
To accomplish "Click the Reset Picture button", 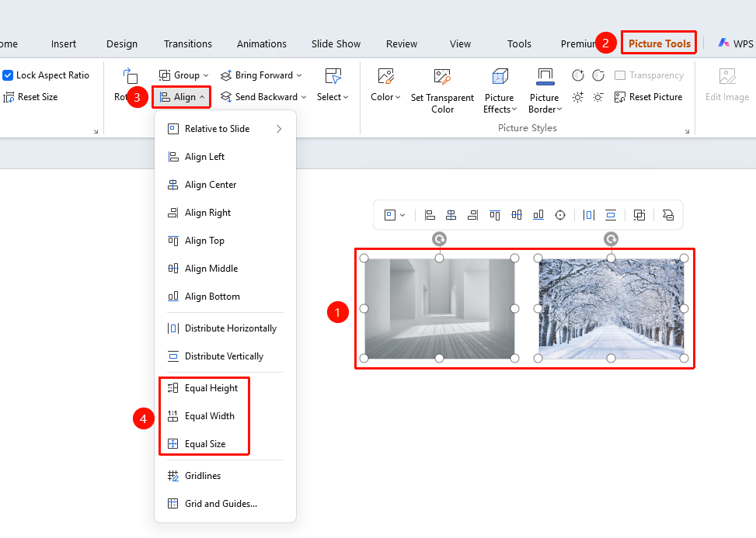I will pos(649,97).
